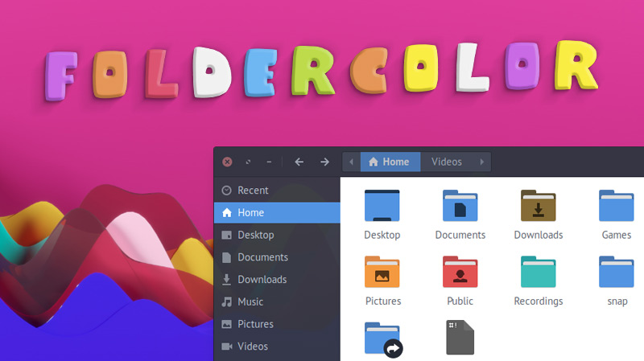Open the folder shortcut with arrow badge
This screenshot has height=361, width=644.
coord(382,338)
